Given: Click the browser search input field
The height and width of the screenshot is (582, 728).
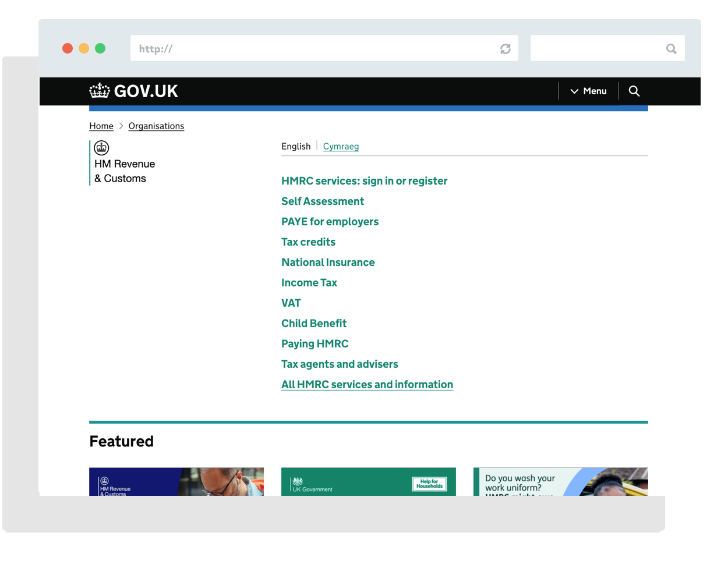Looking at the screenshot, I should (607, 48).
